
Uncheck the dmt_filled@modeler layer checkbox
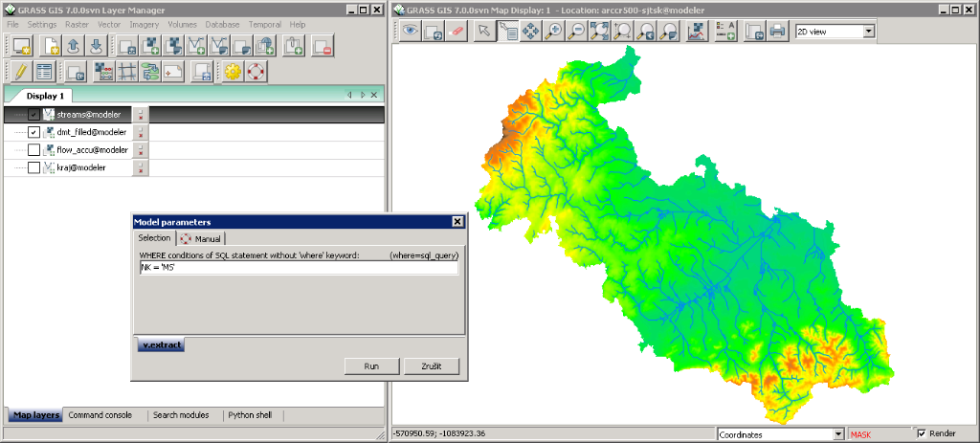tap(34, 132)
